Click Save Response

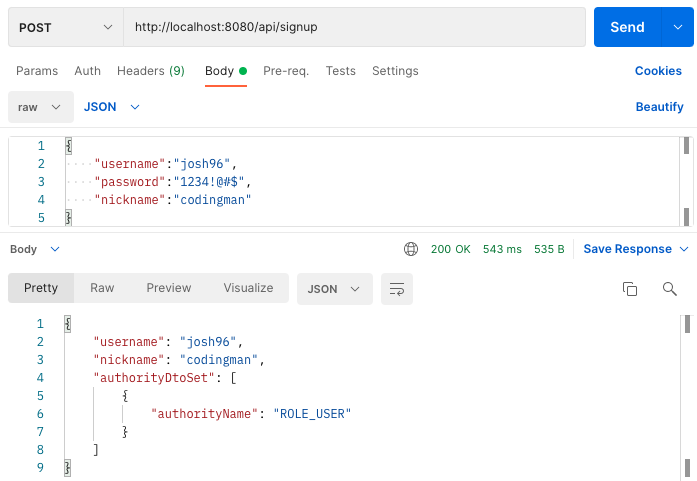click(627, 249)
